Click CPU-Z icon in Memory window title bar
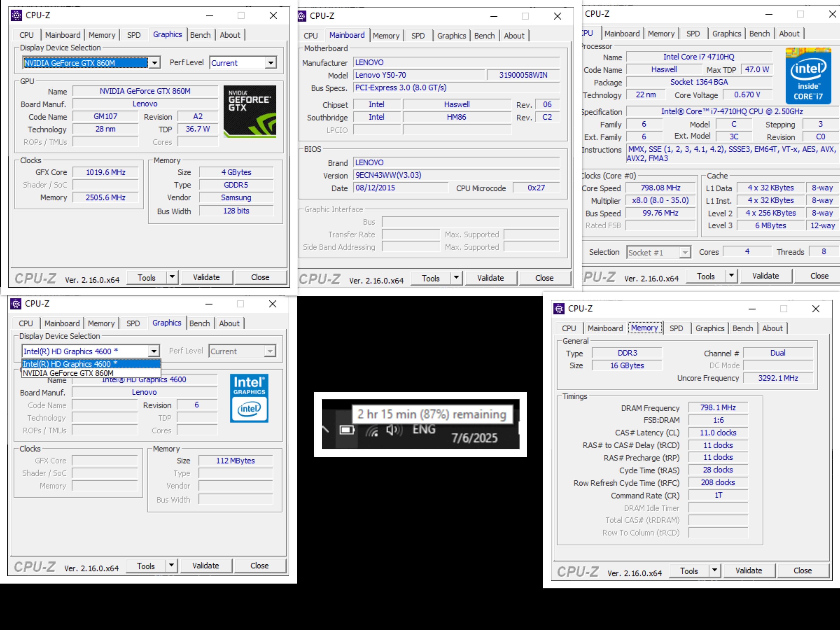840x630 pixels. (559, 308)
